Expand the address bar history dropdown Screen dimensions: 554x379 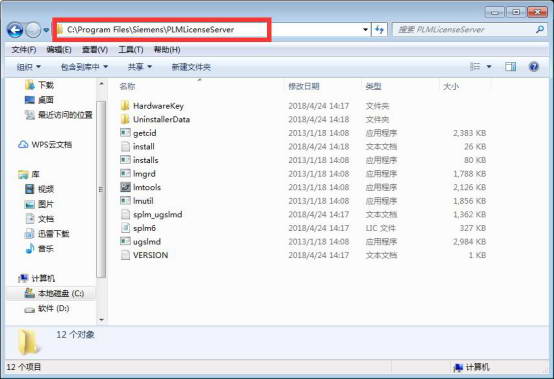pos(365,30)
